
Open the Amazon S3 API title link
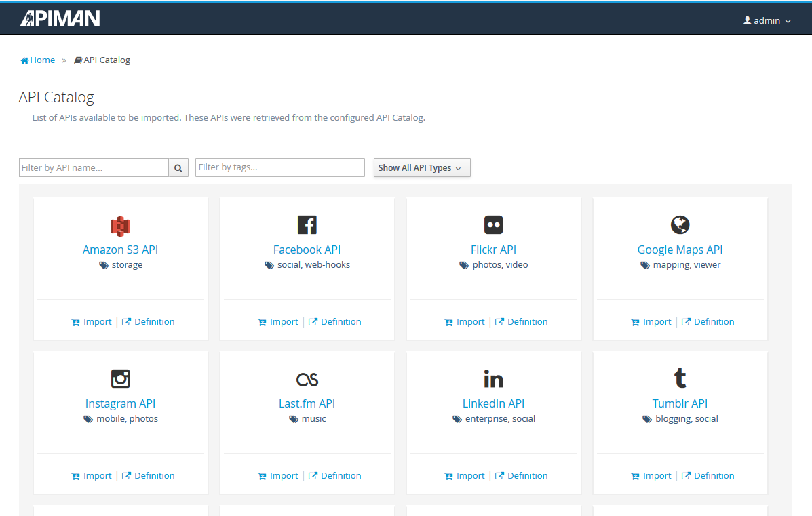120,250
